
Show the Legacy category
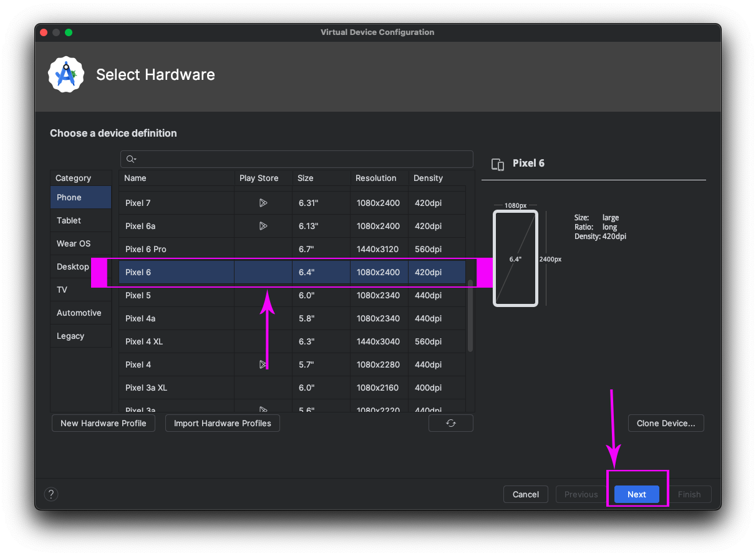tap(81, 336)
